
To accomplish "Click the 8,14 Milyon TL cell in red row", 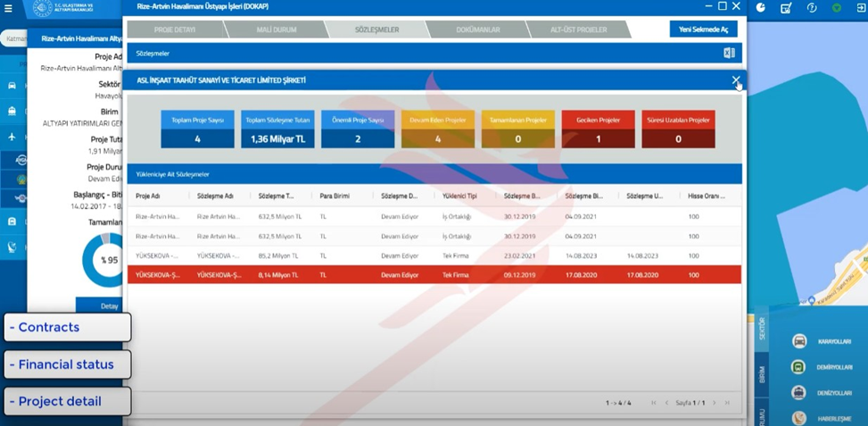I will pos(278,275).
